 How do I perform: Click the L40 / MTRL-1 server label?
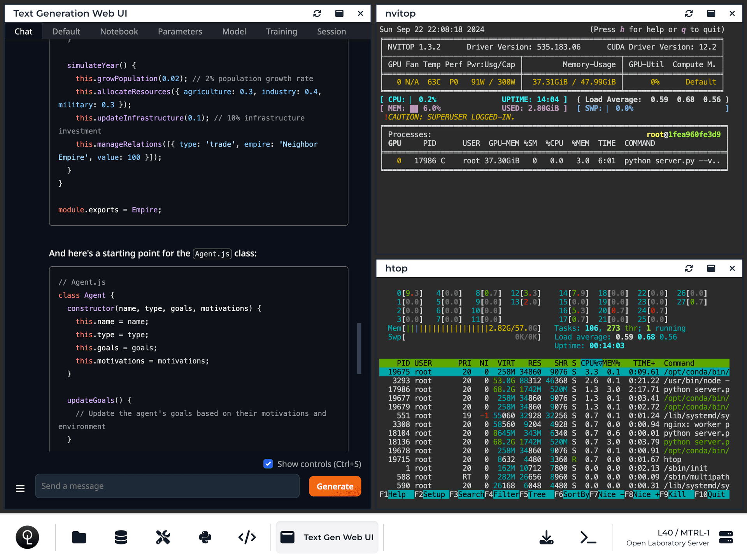683,532
